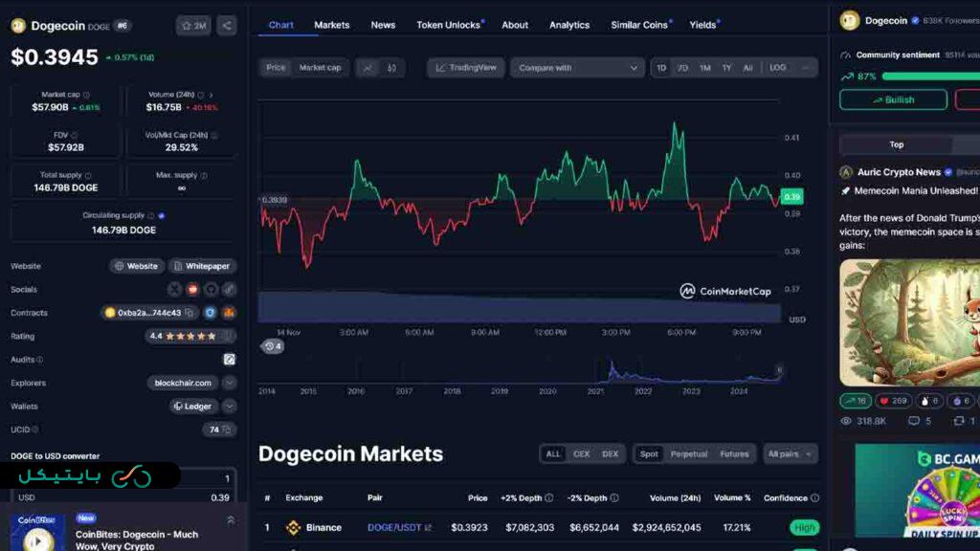Filter markets to DEX only
Image resolution: width=980 pixels, height=551 pixels.
[611, 453]
